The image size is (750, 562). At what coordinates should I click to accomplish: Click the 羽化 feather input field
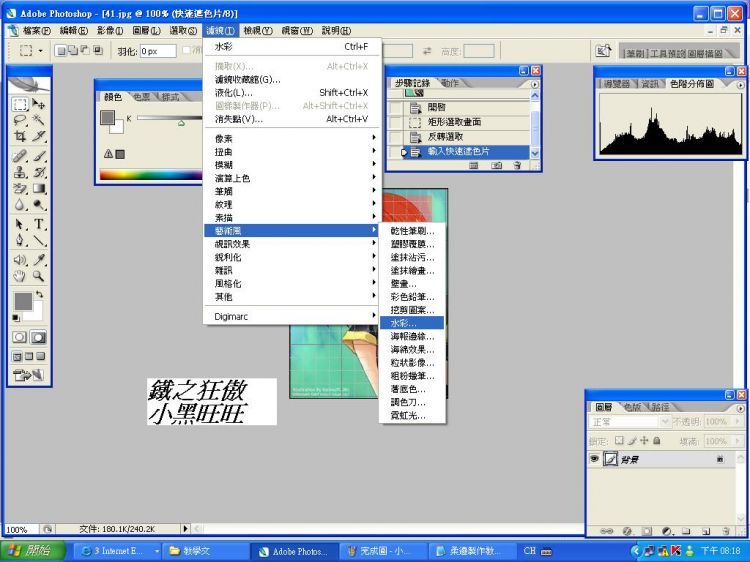click(158, 51)
